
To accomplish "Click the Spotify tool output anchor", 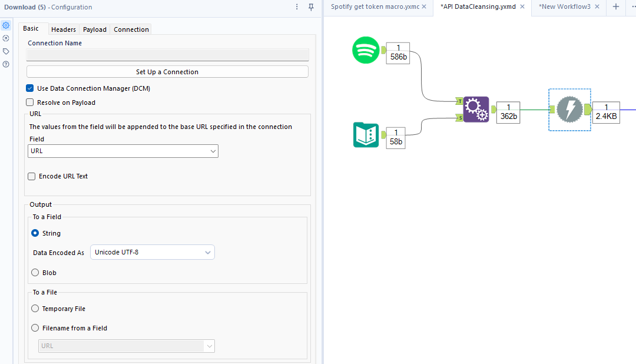I will pos(383,50).
